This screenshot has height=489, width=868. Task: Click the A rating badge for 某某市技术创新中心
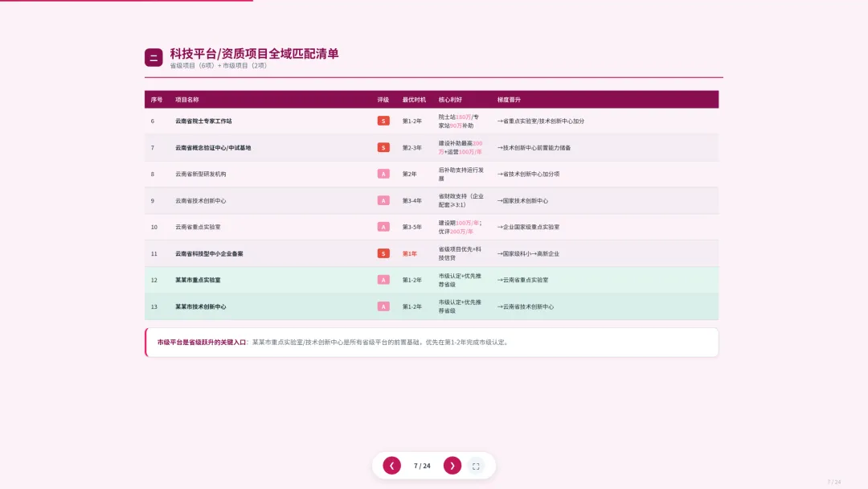point(383,306)
